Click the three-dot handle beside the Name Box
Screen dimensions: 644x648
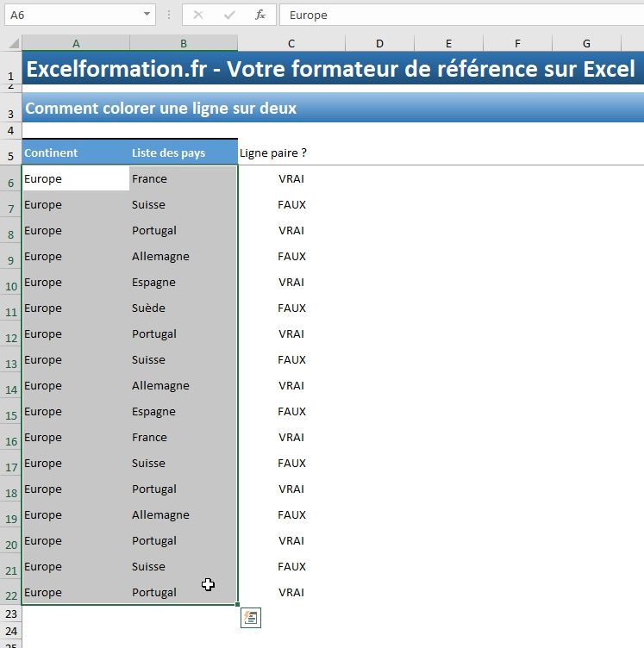coord(169,15)
